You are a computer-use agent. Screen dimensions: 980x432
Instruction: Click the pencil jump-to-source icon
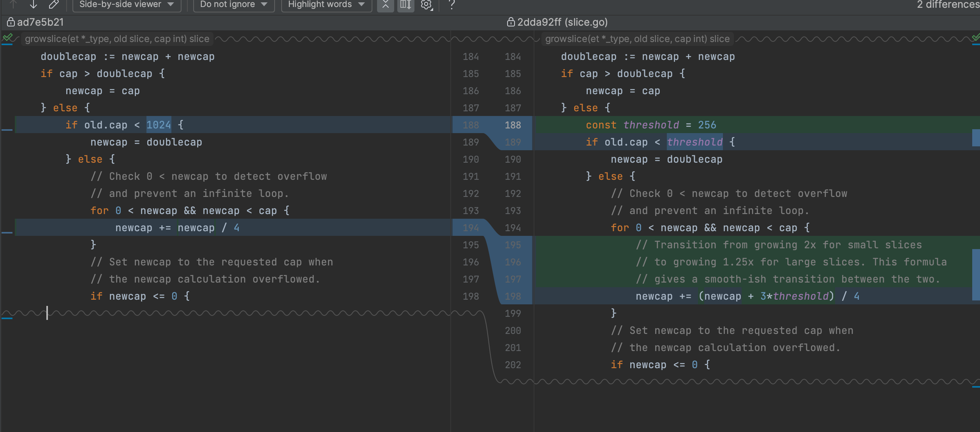click(54, 4)
